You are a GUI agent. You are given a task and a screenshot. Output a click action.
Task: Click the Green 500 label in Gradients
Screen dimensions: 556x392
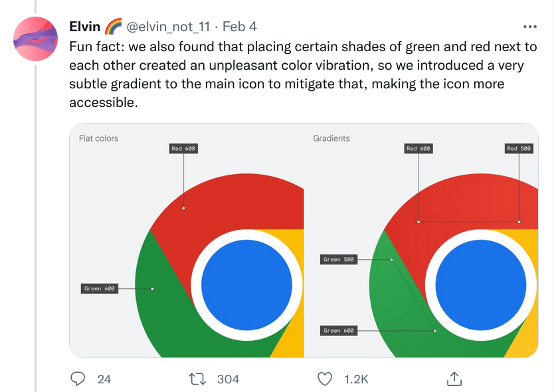tap(339, 260)
